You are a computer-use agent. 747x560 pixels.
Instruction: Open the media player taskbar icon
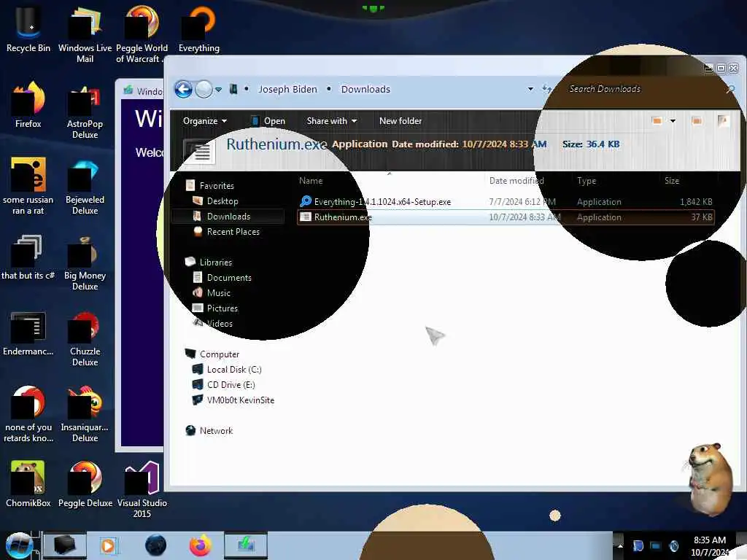[108, 545]
